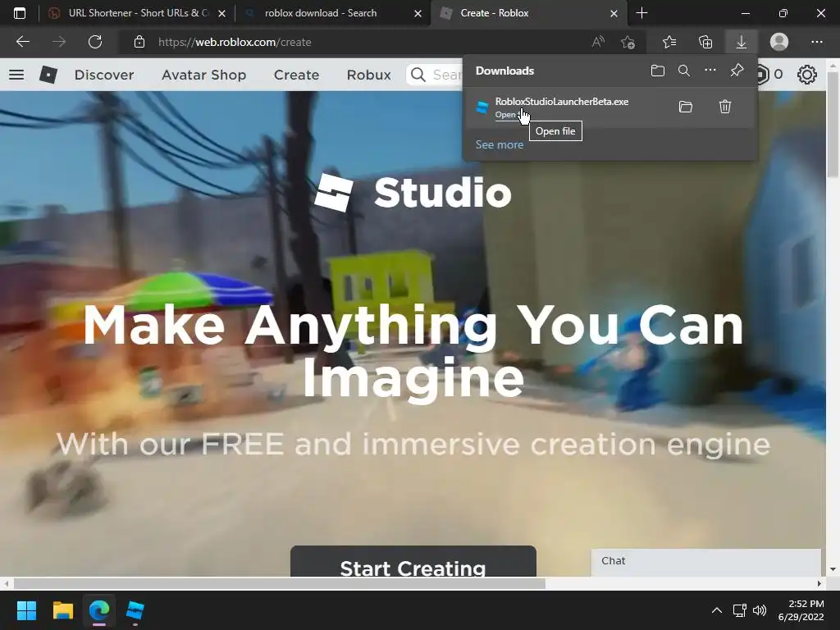
Task: Open Create in Roblox nav
Action: (x=296, y=75)
